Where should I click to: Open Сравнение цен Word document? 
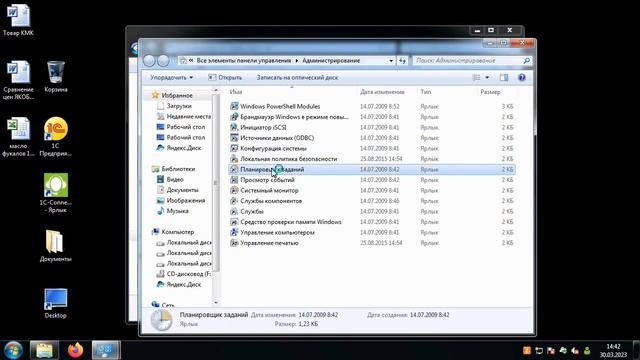click(18, 80)
